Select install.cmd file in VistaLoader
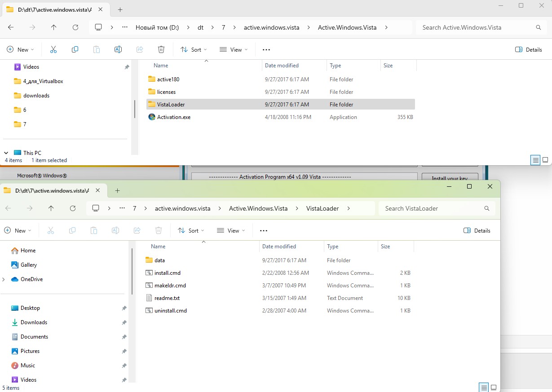Image resolution: width=552 pixels, height=392 pixels. 278,273
